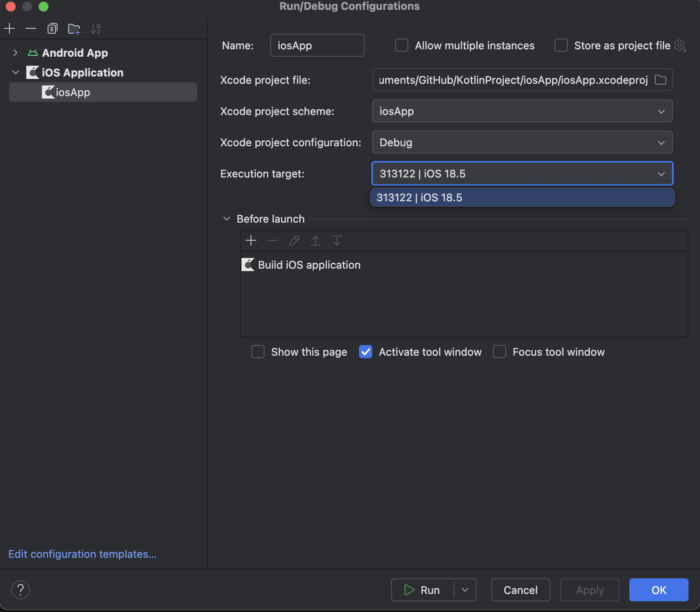Cancel the configuration dialog

(x=520, y=590)
